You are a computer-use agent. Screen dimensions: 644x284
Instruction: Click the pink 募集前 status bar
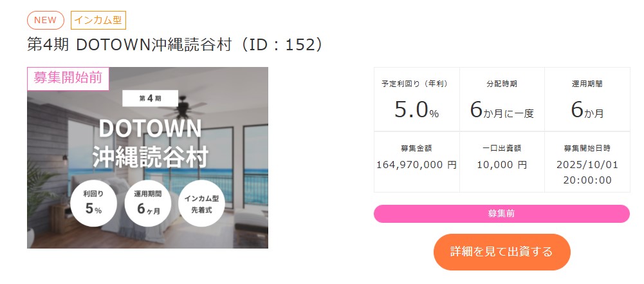pos(501,214)
